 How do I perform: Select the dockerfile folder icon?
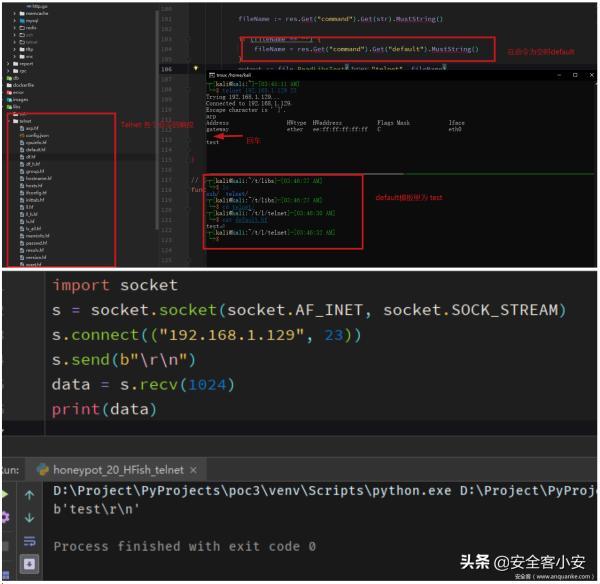point(8,85)
